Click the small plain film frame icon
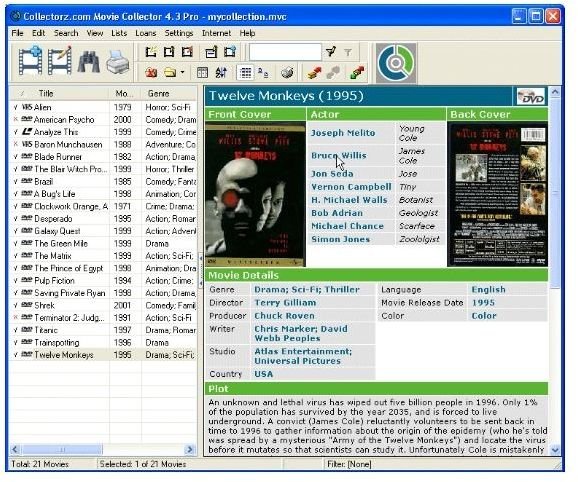This screenshot has width=578, height=482. [169, 52]
